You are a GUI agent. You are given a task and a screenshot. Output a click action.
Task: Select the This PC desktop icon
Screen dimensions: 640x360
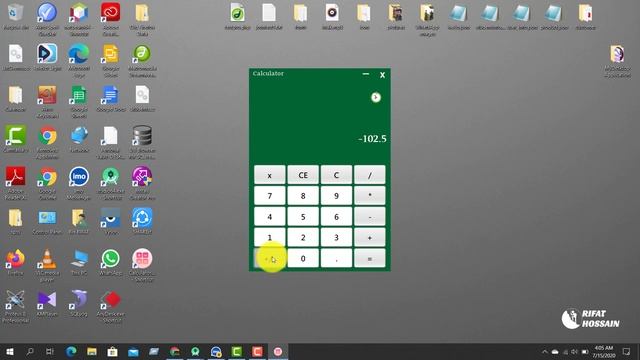(x=79, y=262)
